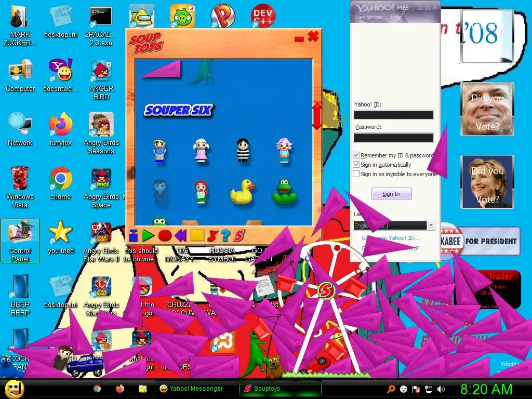The image size is (532, 399).
Task: Click the green play arrow in Soup Toys
Action: pyautogui.click(x=148, y=235)
